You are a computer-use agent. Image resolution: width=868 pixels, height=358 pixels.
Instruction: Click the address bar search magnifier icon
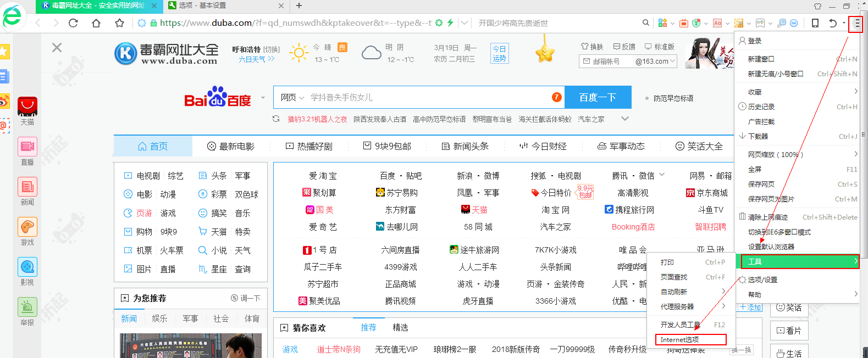646,23
